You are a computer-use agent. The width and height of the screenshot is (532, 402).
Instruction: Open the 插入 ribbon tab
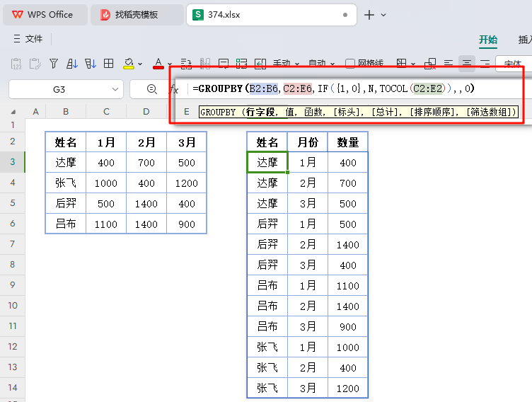[x=525, y=40]
